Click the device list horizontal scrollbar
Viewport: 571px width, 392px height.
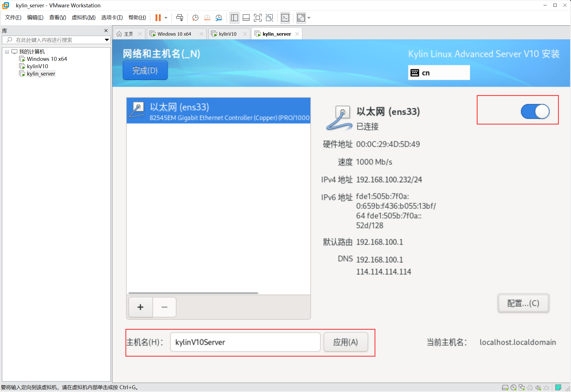193,293
